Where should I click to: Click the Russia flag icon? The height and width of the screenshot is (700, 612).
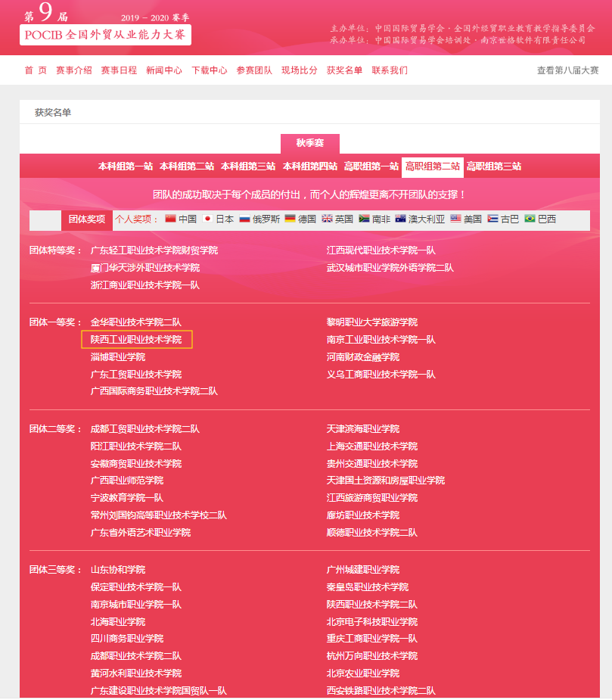(244, 219)
